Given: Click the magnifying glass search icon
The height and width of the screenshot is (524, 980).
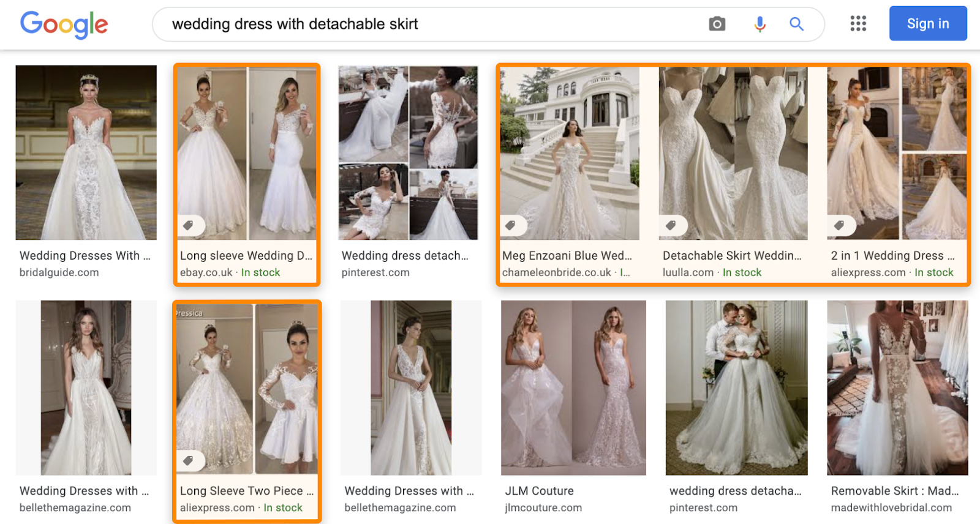Looking at the screenshot, I should (x=796, y=24).
